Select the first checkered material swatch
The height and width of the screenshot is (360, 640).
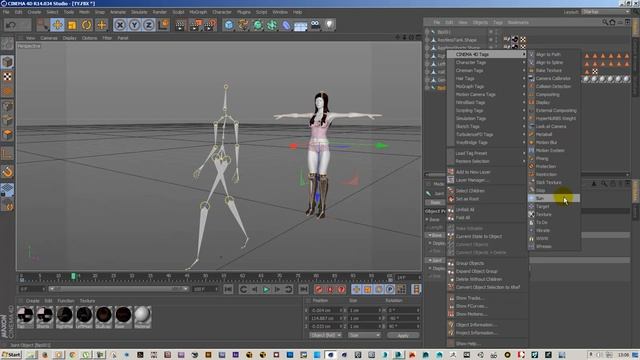pyautogui.click(x=25, y=316)
